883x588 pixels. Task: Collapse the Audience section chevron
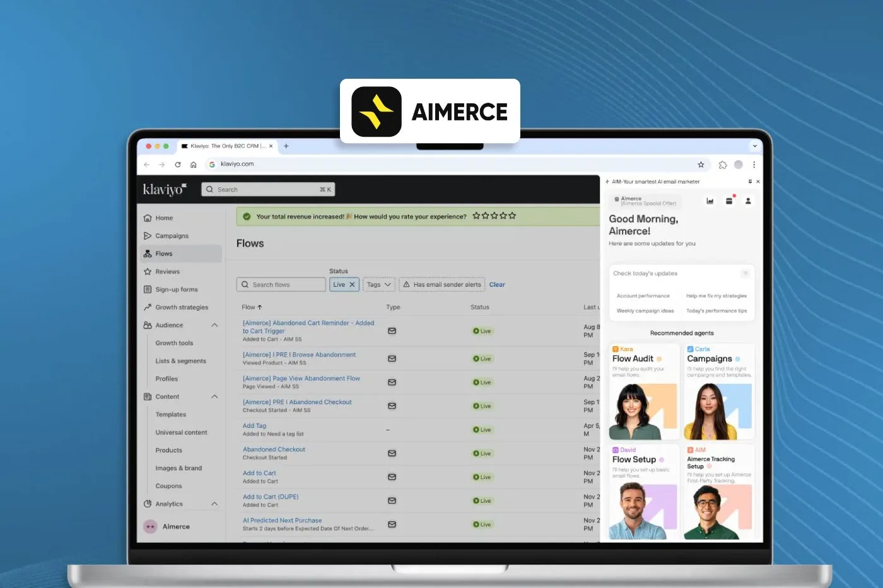[214, 325]
